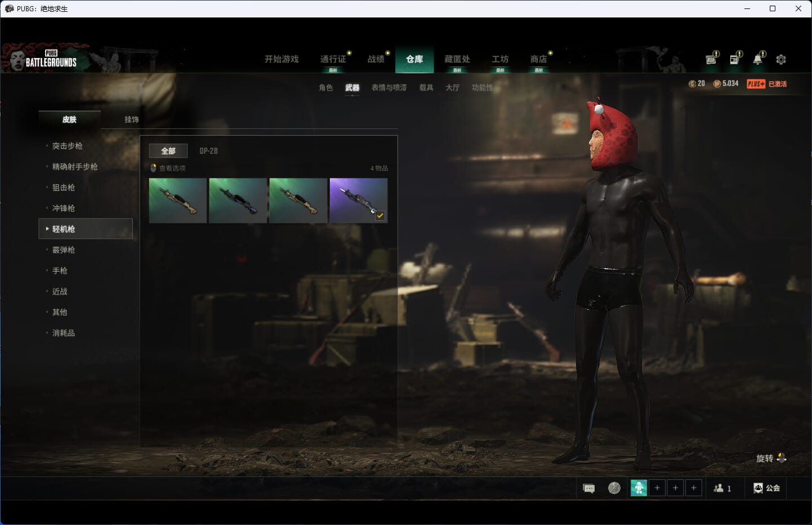Image resolution: width=812 pixels, height=525 pixels.
Task: Click the 旋转 rotate character icon
Action: point(782,458)
